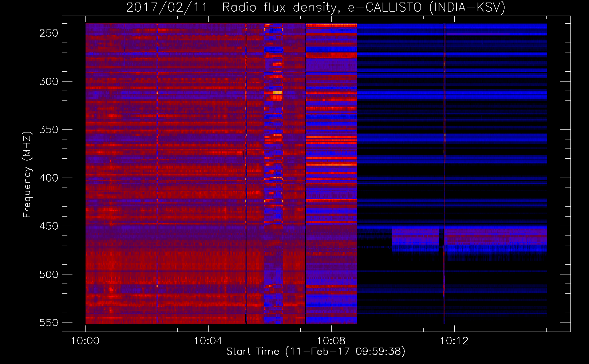Click the '10:00' time tick label
This screenshot has width=589, height=364.
click(85, 341)
